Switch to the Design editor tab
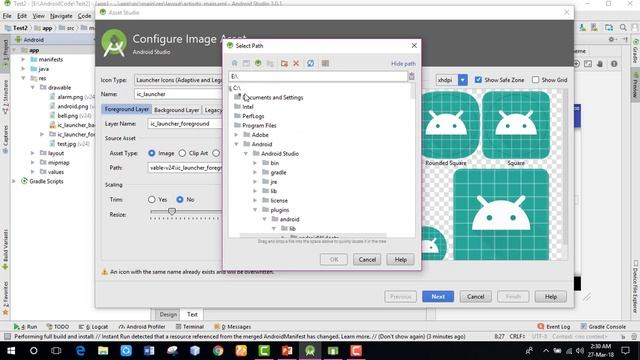640x360 pixels. (x=168, y=314)
